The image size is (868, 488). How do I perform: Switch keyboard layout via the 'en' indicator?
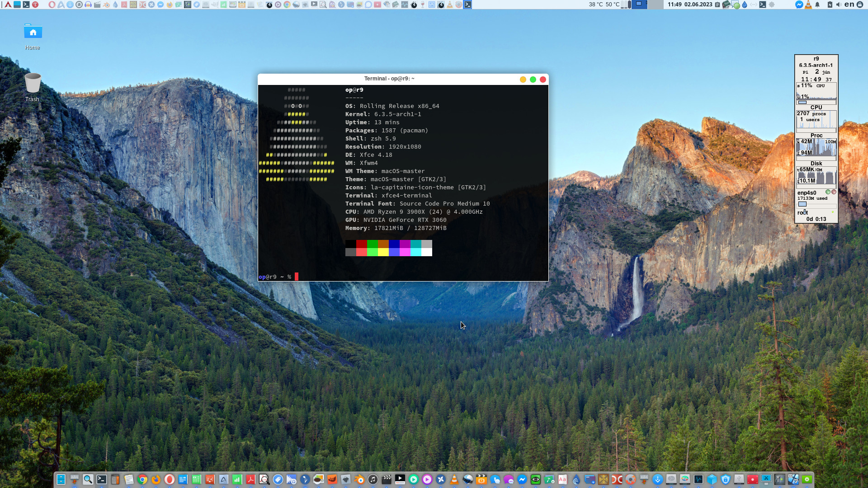(x=849, y=5)
